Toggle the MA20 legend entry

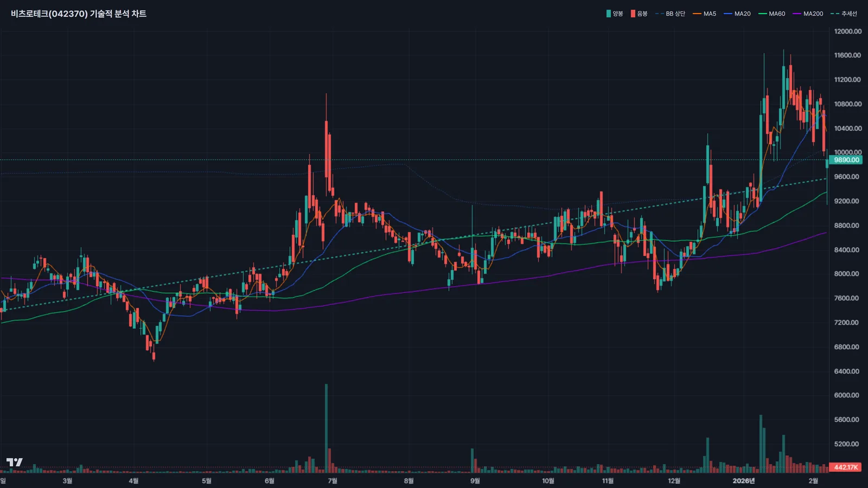pyautogui.click(x=737, y=14)
